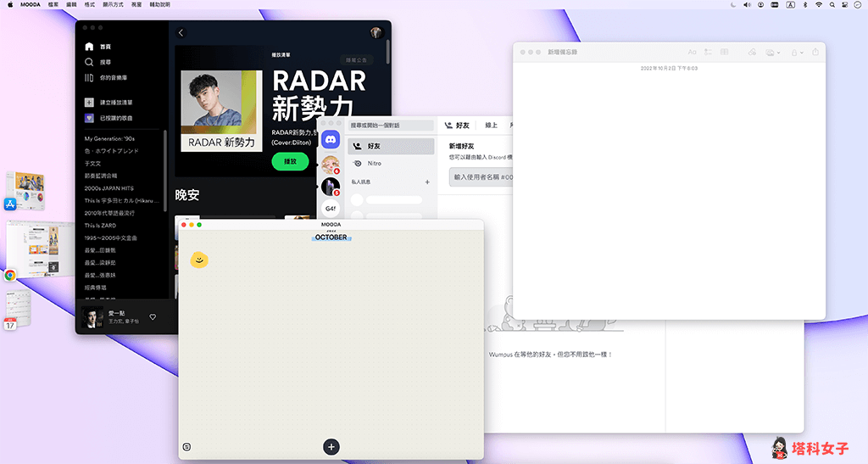Open the input source menu
Viewport: 868px width, 464px height.
(x=791, y=4)
